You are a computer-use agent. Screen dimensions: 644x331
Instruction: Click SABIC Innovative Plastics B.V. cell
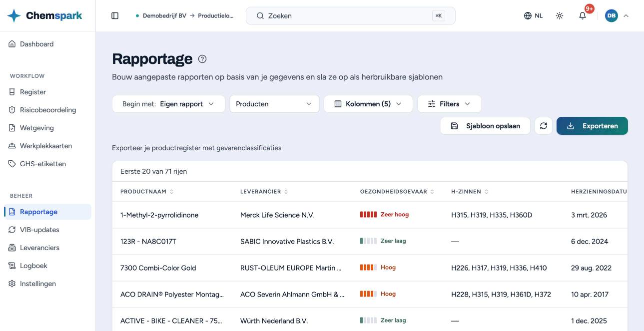(287, 242)
